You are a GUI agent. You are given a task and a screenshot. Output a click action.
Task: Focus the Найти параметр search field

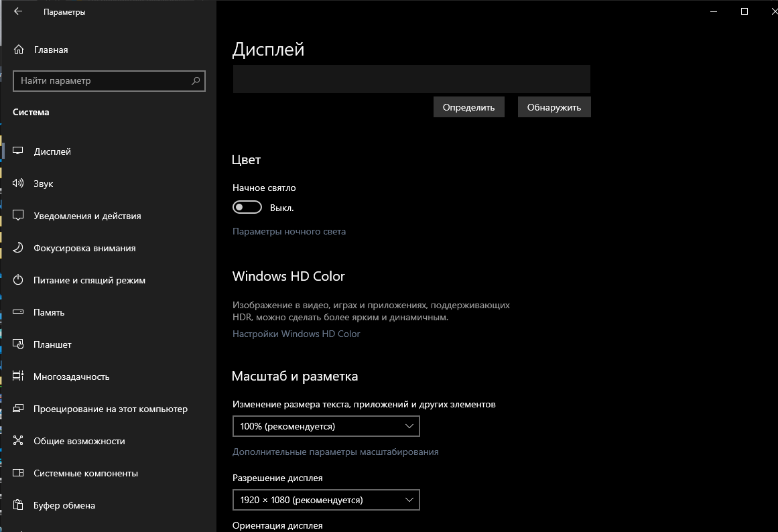[x=109, y=81]
